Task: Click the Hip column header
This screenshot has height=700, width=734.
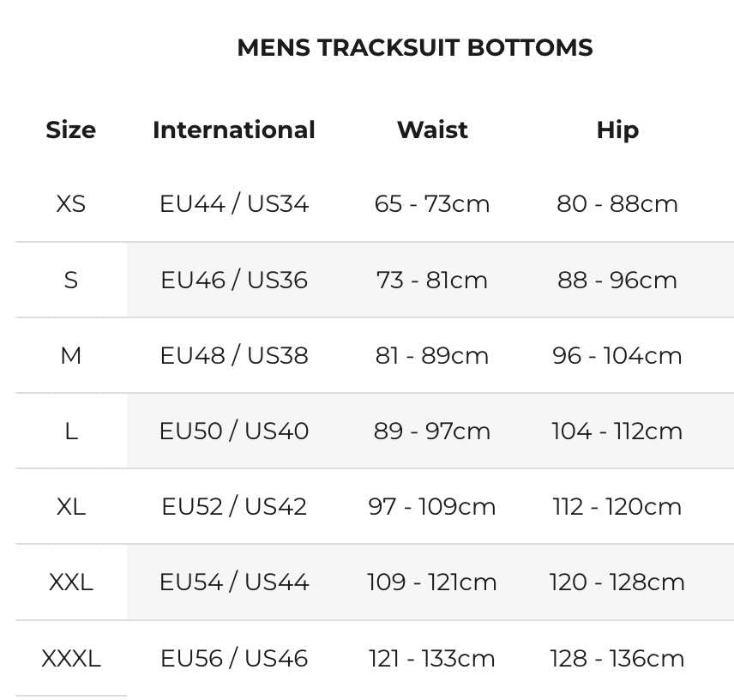Action: (x=617, y=130)
